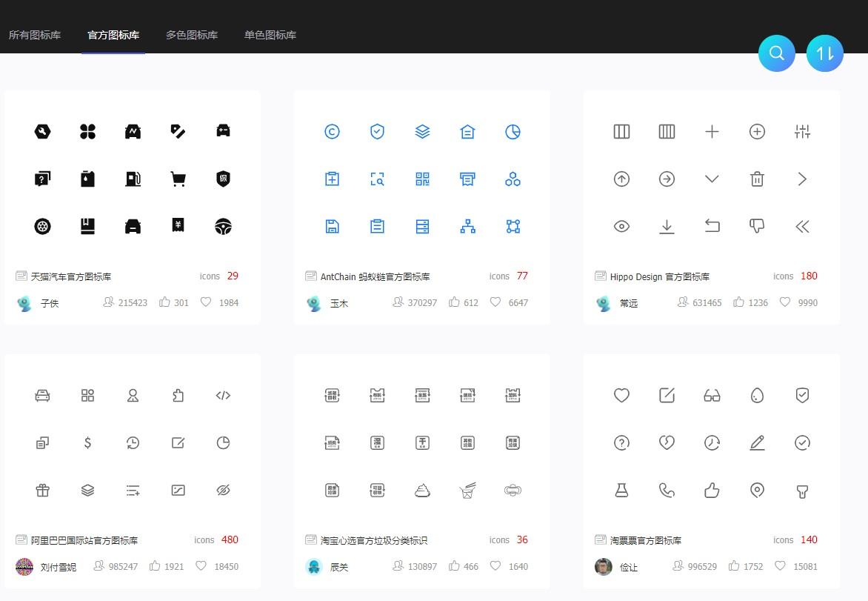The width and height of the screenshot is (868, 601).
Task: Click author avatar next to 俭让
Action: [604, 567]
